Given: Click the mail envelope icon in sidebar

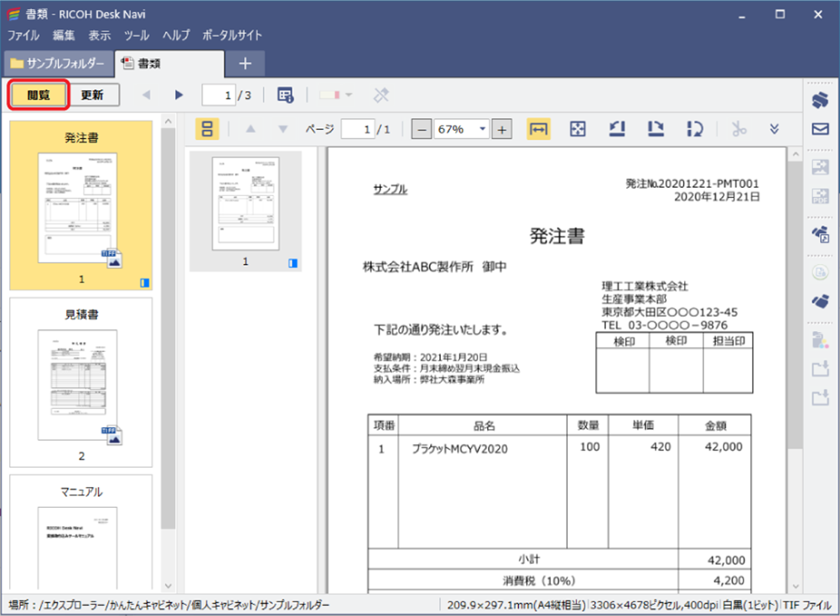Looking at the screenshot, I should 820,129.
